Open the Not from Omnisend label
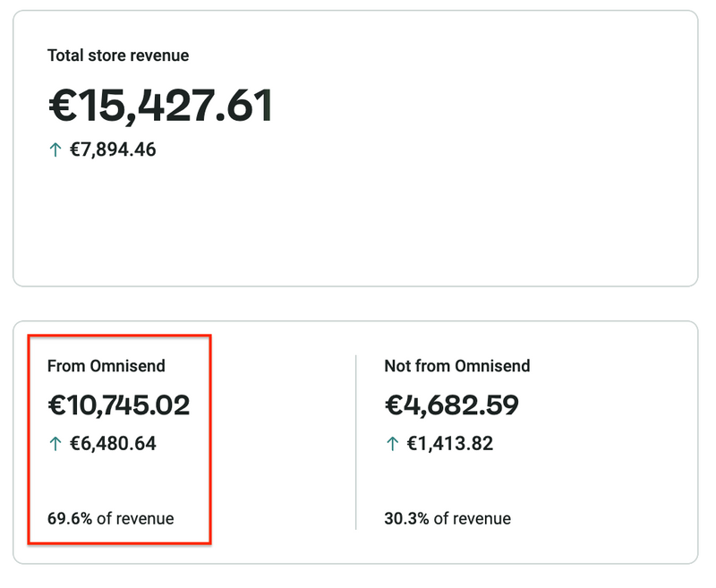Viewport: 716px width, 588px height. [456, 365]
